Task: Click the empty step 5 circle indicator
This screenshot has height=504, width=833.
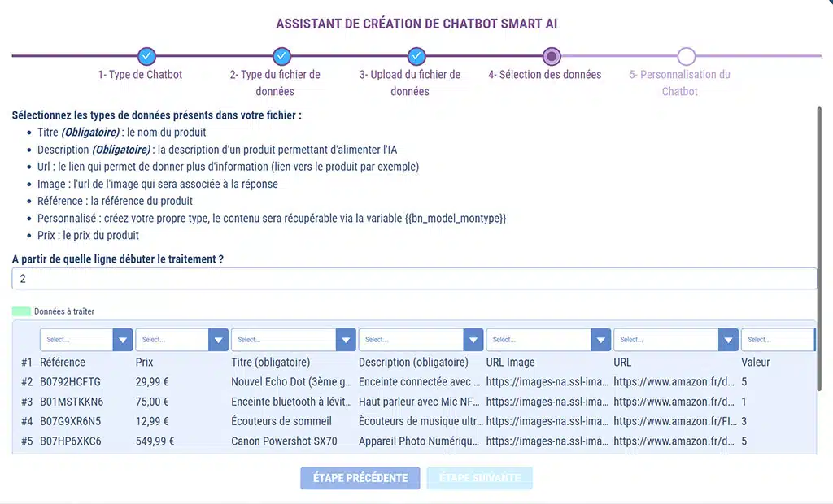Action: pos(687,56)
